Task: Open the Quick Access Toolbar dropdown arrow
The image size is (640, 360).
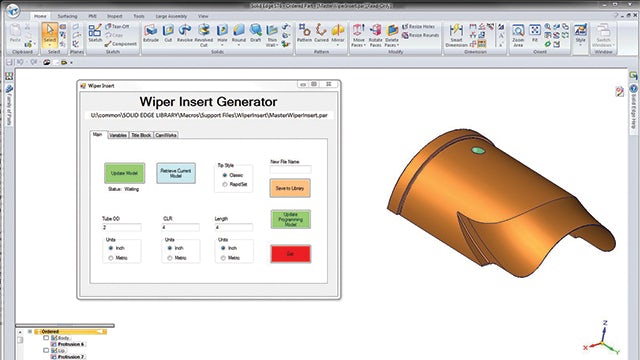Action: pos(71,62)
